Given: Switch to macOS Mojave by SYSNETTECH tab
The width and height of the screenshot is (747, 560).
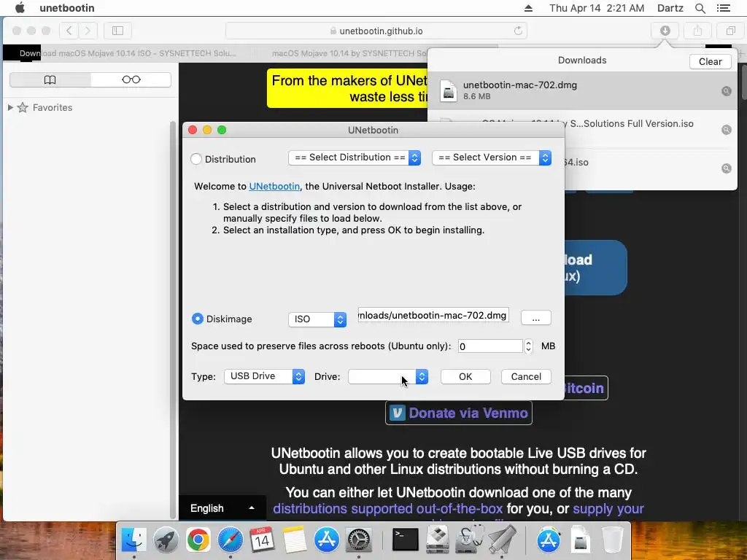Looking at the screenshot, I should point(349,53).
